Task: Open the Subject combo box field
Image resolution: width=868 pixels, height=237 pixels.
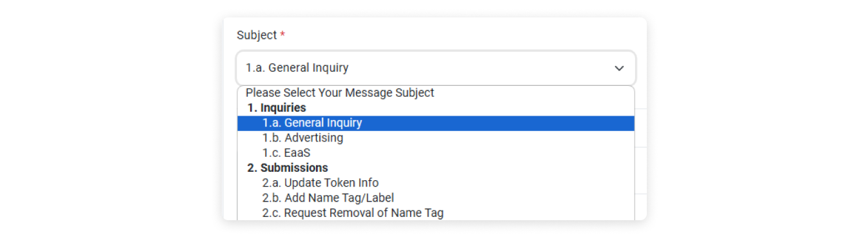Action: [436, 68]
